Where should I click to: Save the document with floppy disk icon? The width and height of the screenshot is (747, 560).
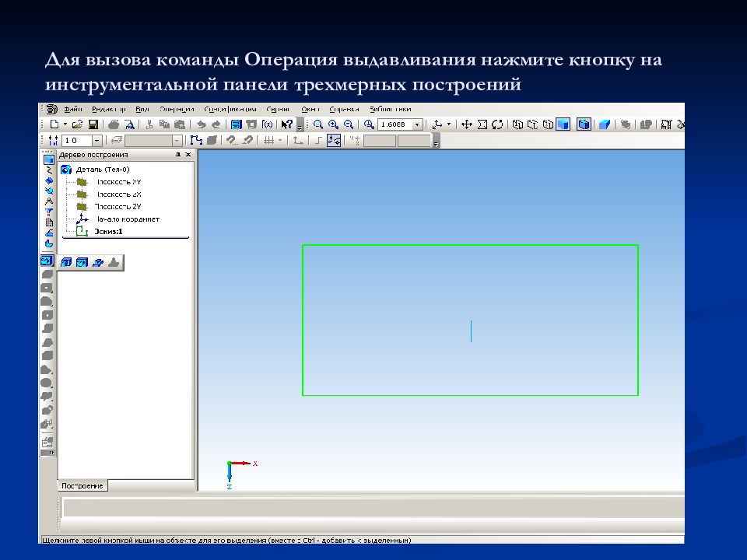pos(93,124)
